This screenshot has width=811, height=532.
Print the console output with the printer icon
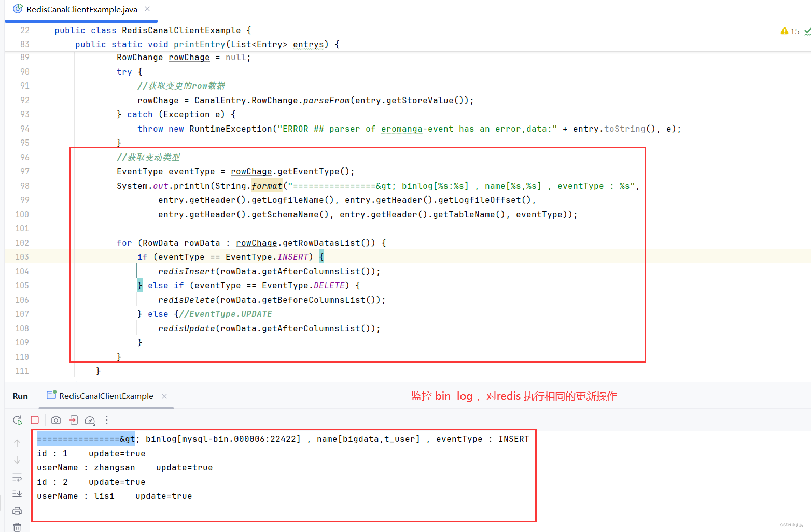17,511
